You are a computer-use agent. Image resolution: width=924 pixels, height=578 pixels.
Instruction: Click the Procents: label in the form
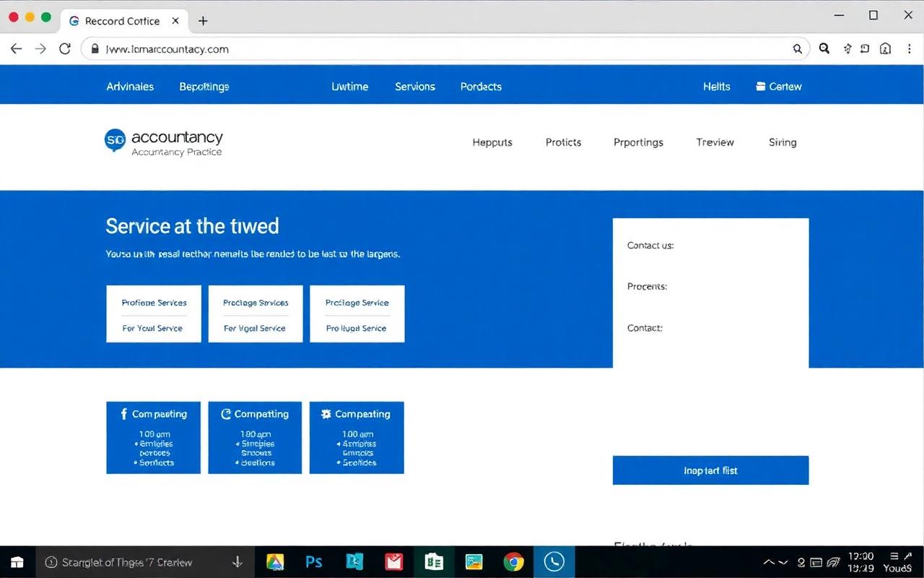pyautogui.click(x=647, y=287)
